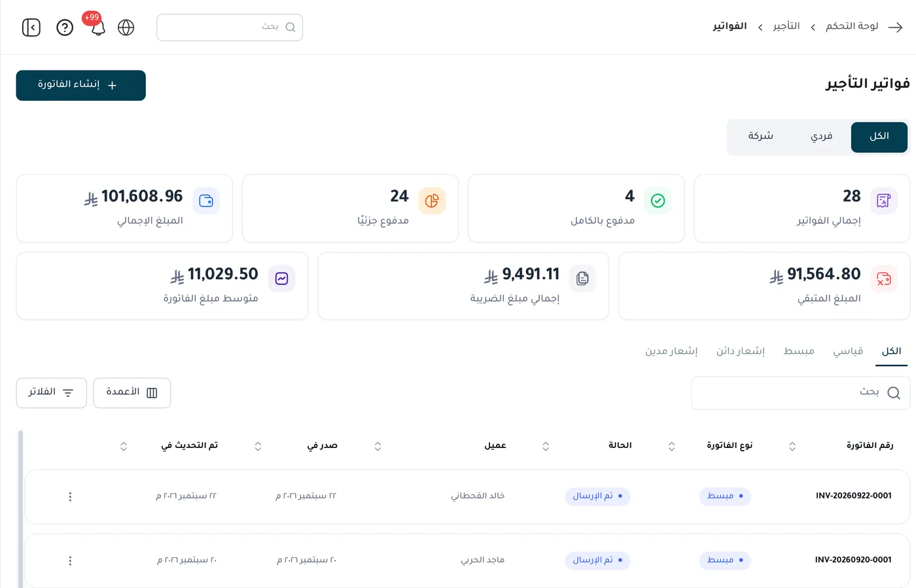Open the الفلاتر filters panel

click(51, 392)
